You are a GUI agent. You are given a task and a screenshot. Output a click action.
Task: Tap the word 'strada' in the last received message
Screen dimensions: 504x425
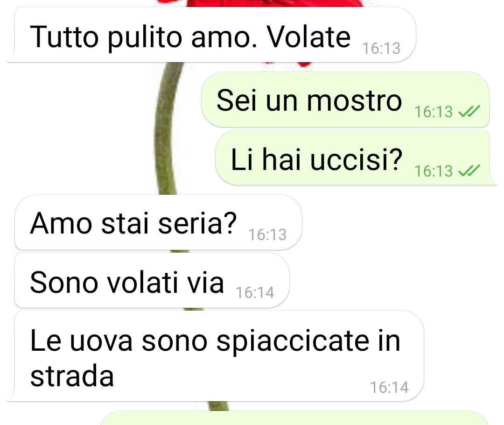tap(72, 376)
